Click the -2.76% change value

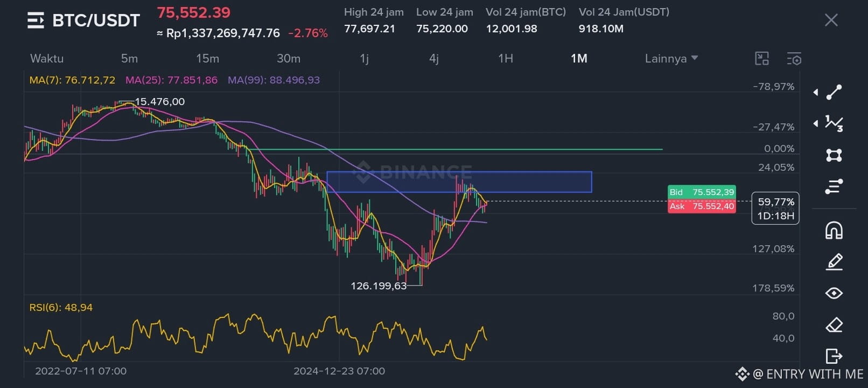click(308, 33)
